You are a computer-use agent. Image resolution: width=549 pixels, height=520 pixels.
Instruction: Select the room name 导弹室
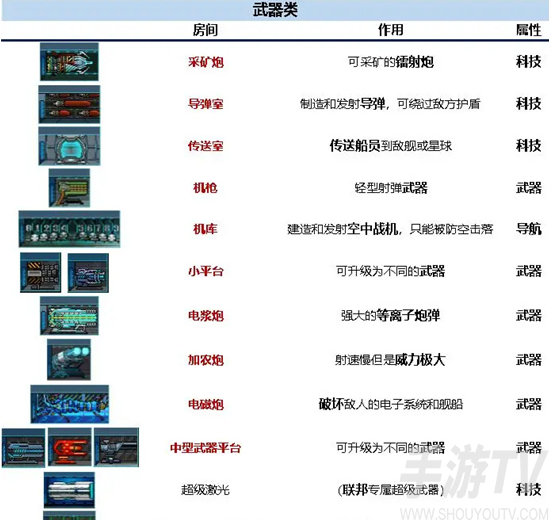[x=206, y=104]
